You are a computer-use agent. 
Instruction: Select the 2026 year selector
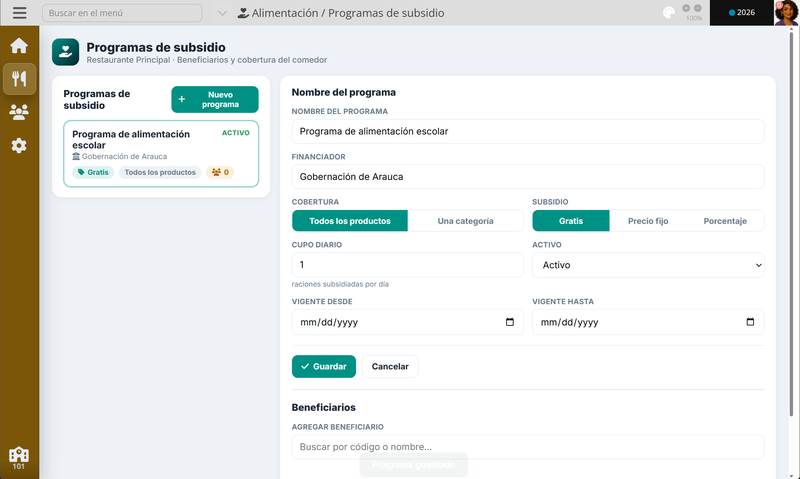point(741,13)
